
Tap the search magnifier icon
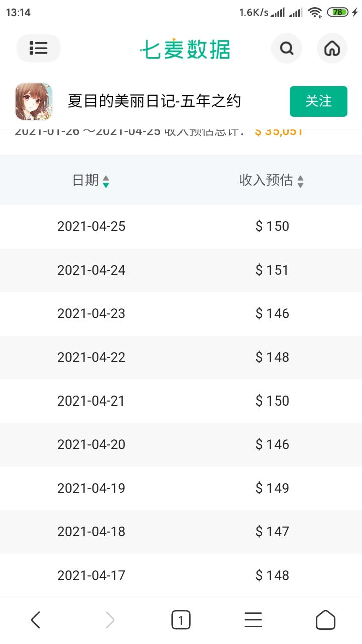point(287,48)
